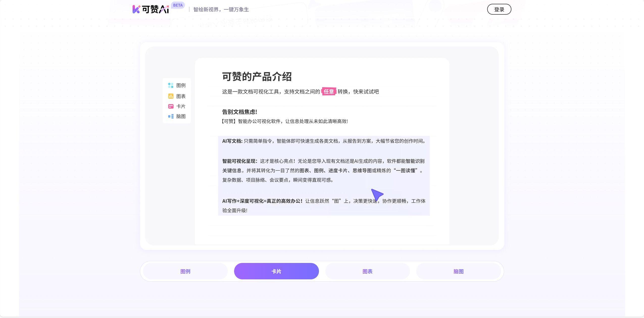This screenshot has width=644, height=318.
Task: Click the bold text AI写作+深度可视化=真正的高效办公!
Action: click(262, 201)
